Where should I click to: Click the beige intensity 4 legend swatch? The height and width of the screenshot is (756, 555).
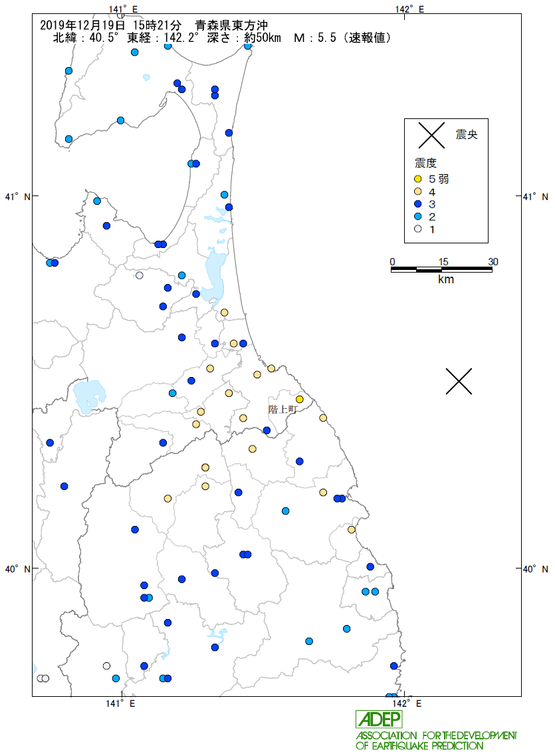[x=417, y=191]
